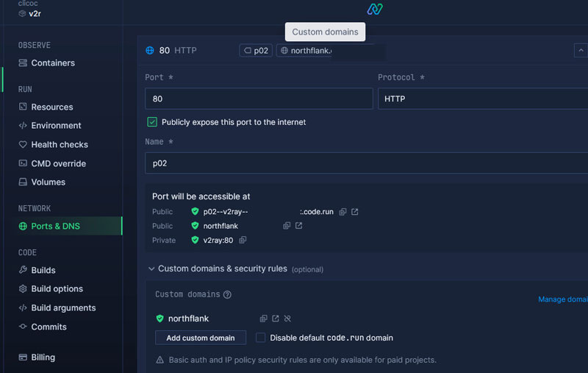Click the Northflank logo at top
This screenshot has height=373, width=588.
click(375, 9)
